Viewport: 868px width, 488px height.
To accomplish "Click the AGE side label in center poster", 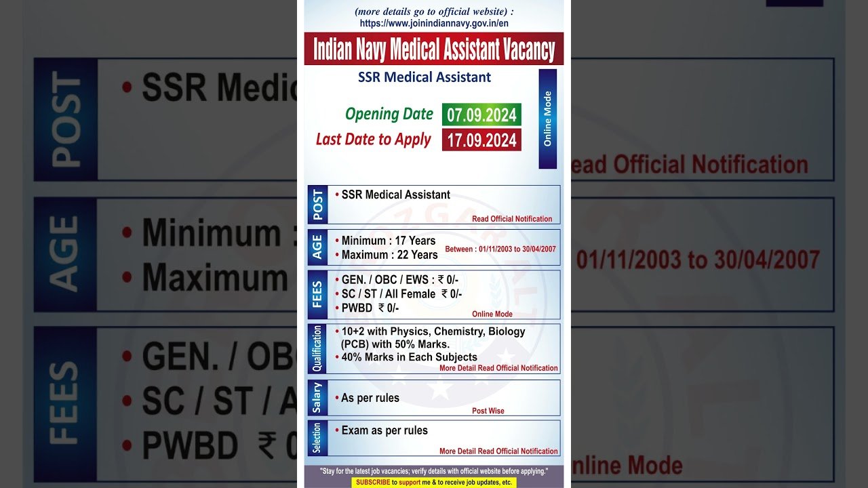I will [317, 247].
